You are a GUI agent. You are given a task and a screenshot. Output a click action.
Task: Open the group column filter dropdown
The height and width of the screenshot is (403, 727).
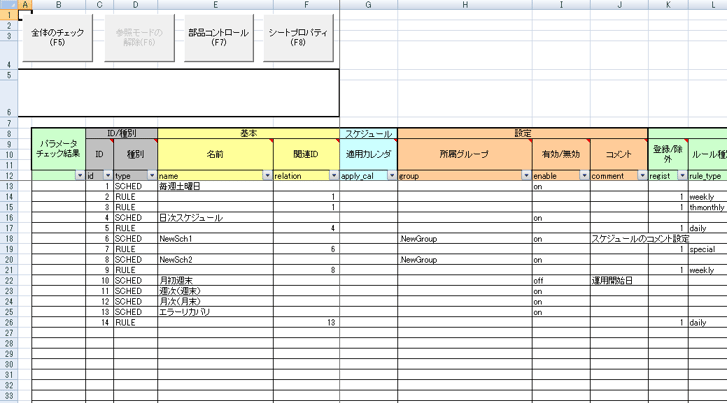525,175
